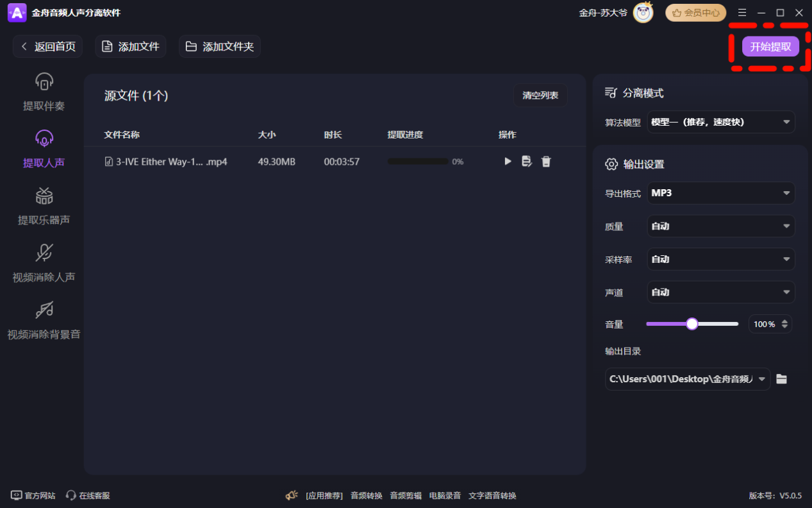
Task: Clear the list with 清空列表
Action: 540,96
